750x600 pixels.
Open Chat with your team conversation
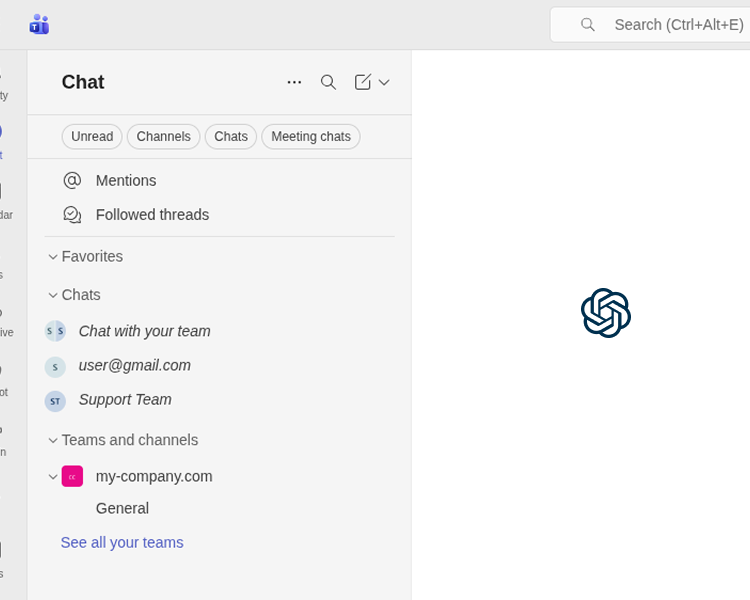[144, 331]
